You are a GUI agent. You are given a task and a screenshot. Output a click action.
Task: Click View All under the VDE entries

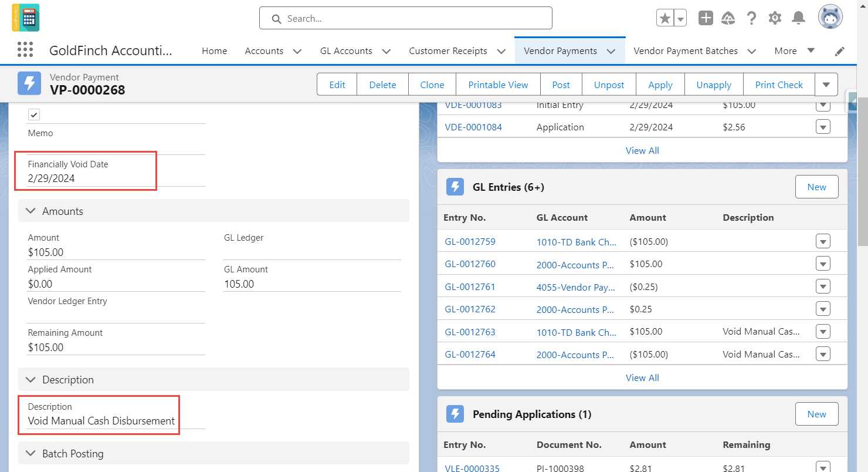coord(642,150)
